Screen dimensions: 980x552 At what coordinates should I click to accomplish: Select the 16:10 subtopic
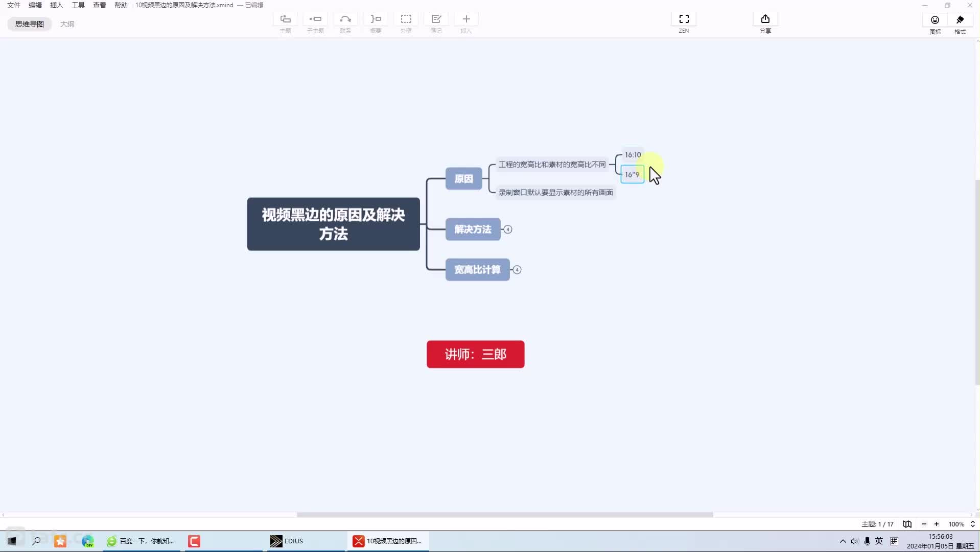click(633, 155)
